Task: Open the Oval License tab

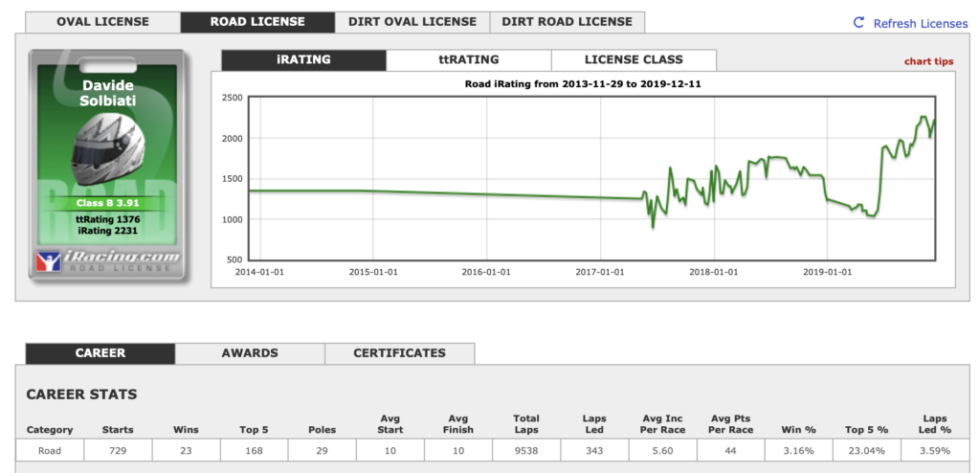Action: coord(102,22)
